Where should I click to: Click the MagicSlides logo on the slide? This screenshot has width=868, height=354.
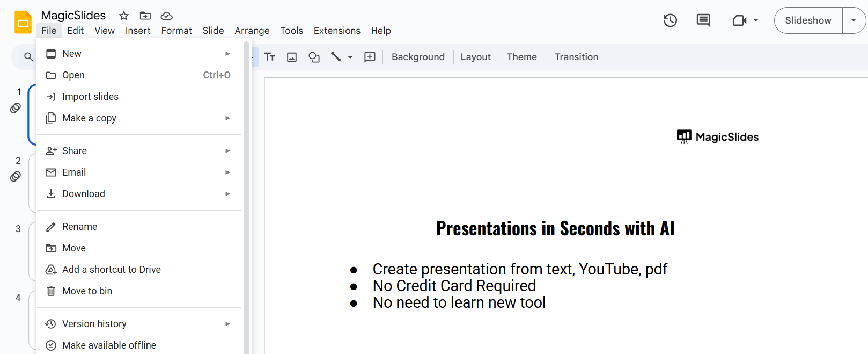pyautogui.click(x=718, y=137)
